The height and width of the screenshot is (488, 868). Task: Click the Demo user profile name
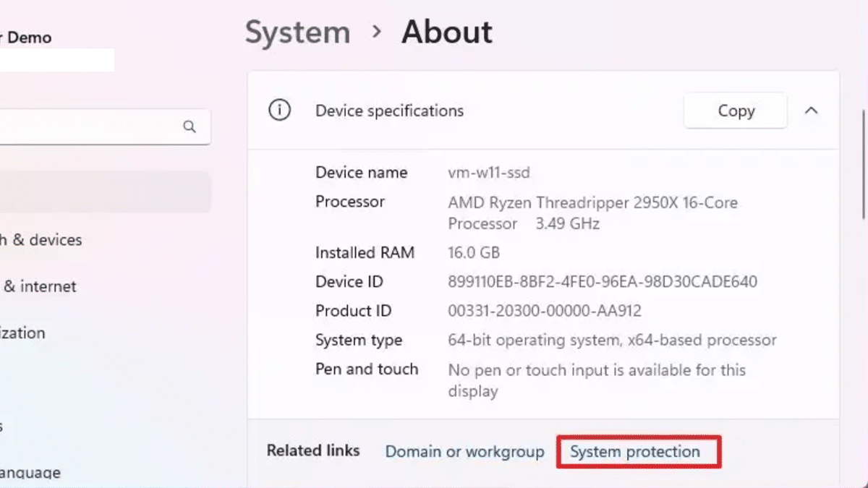coord(29,38)
